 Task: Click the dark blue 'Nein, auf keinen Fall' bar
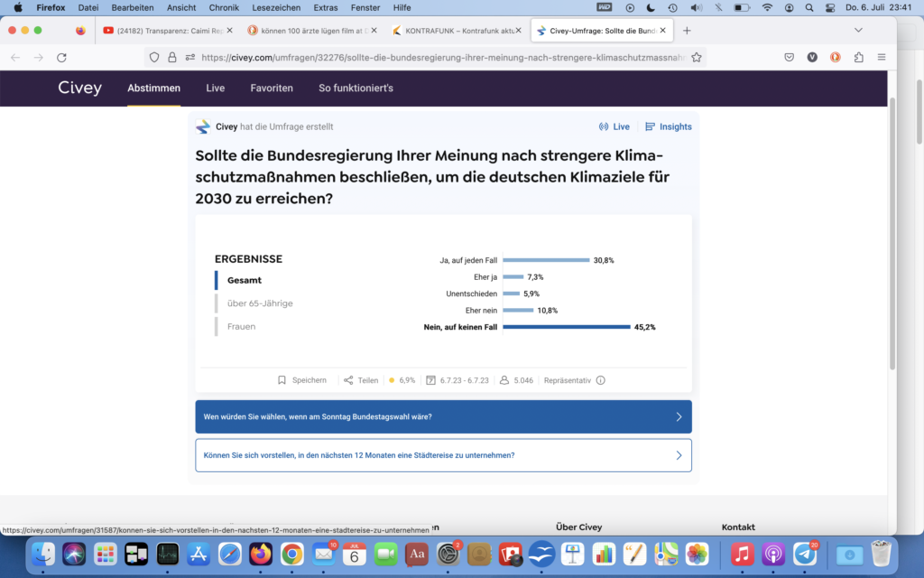click(x=566, y=327)
